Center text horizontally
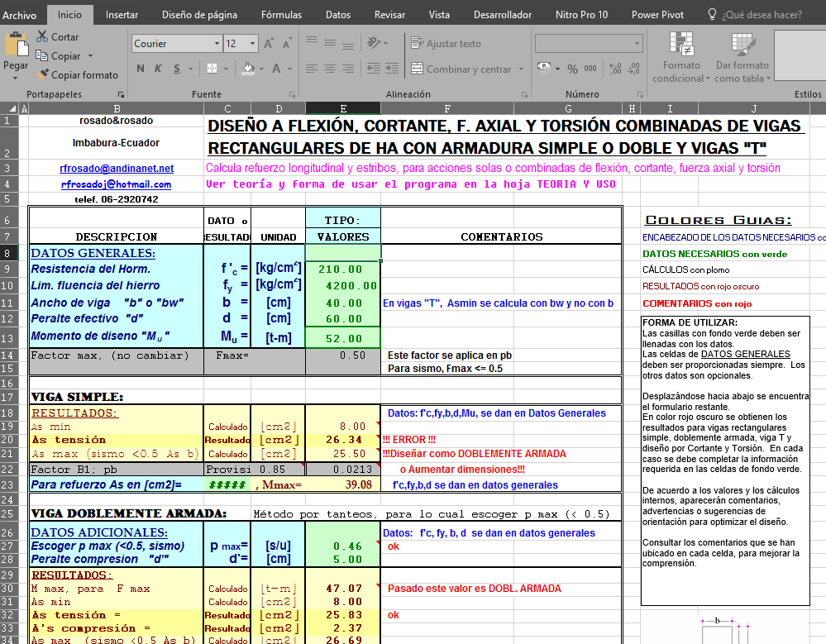 coord(330,69)
